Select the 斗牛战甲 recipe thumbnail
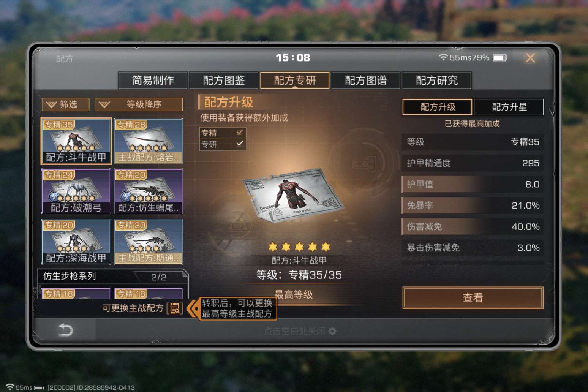 tap(76, 141)
